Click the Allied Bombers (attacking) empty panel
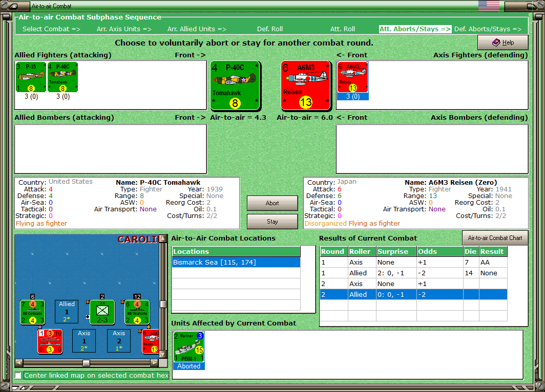Screen dimensions: 545x392 click(x=111, y=149)
